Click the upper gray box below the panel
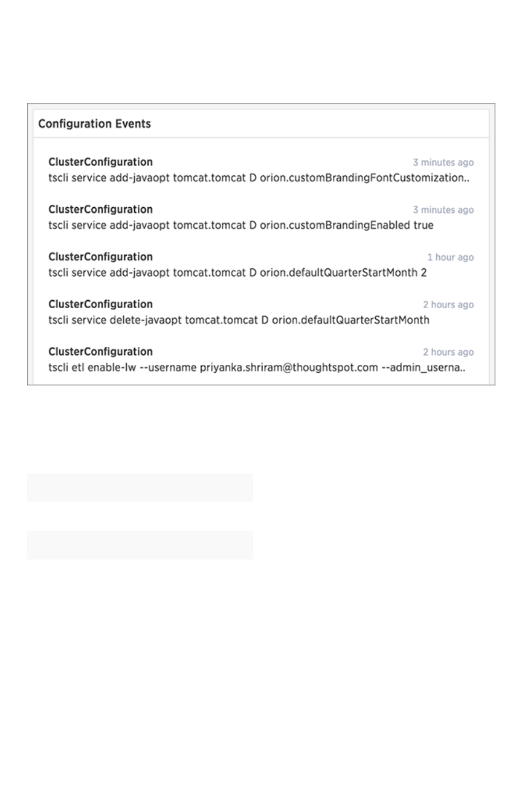Screen dimensions: 522x812 140,488
